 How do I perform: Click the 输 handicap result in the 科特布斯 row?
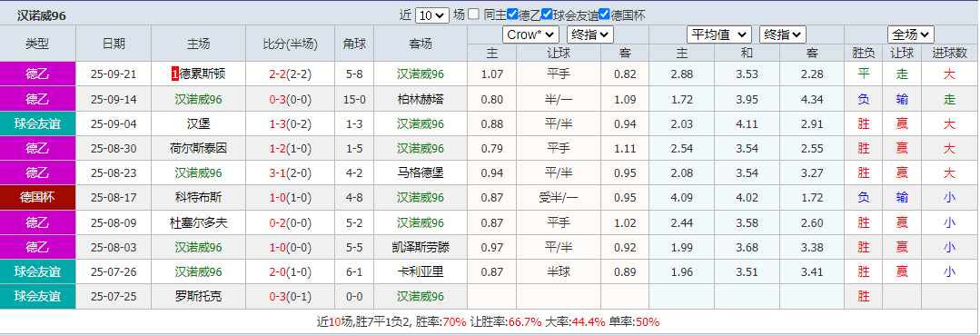[x=901, y=198]
